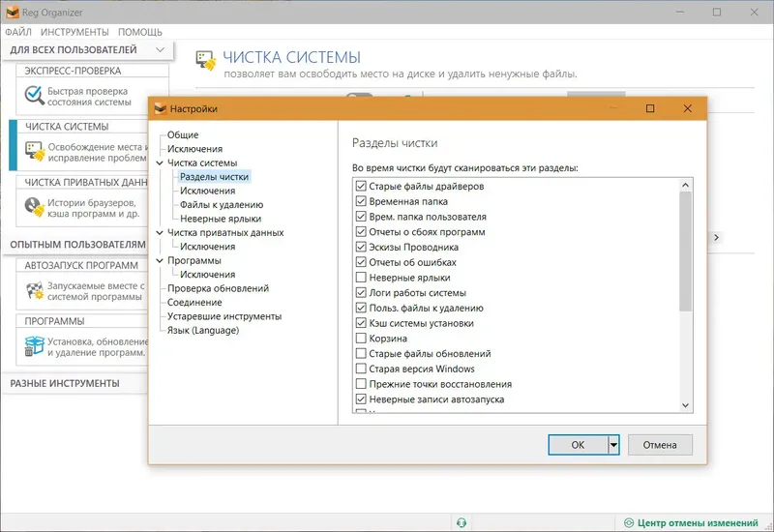Collapse the Чистка системы tree node
The image size is (774, 532).
(160, 163)
